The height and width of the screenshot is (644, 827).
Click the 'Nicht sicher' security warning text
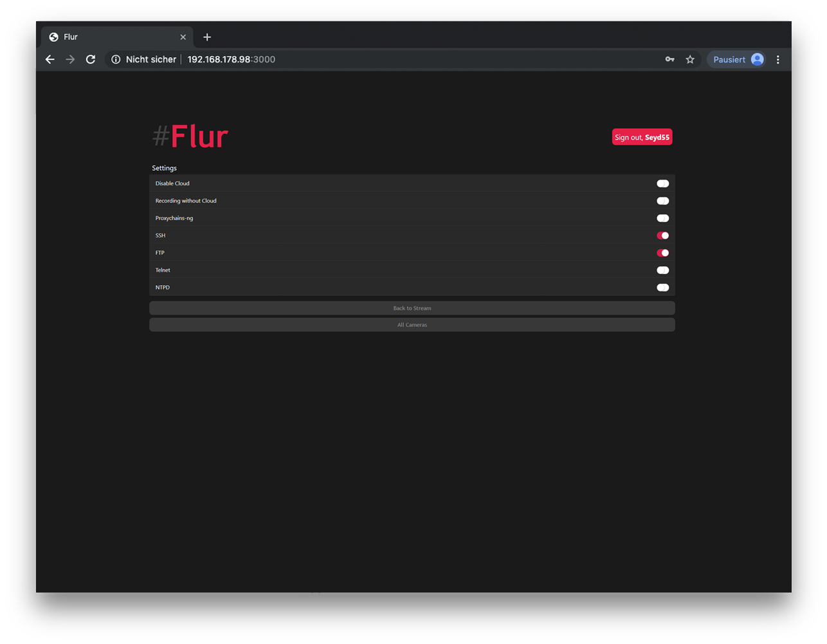pyautogui.click(x=151, y=59)
